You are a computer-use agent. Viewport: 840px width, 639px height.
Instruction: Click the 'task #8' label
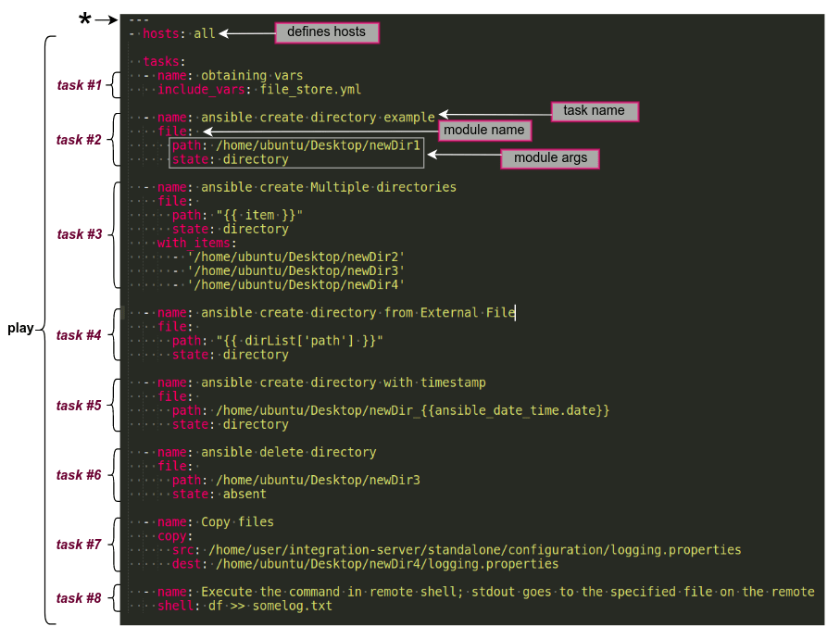click(x=79, y=598)
